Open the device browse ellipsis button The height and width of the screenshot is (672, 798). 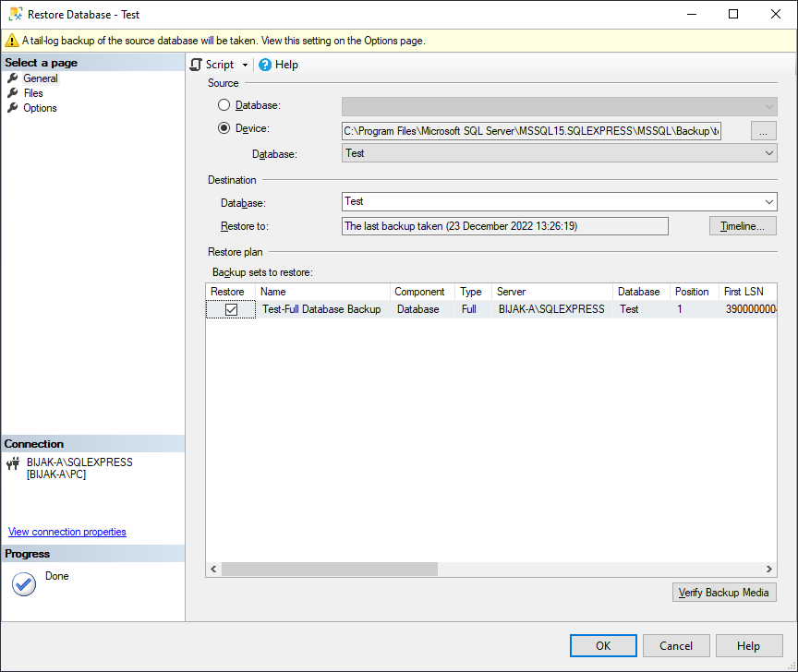[763, 130]
